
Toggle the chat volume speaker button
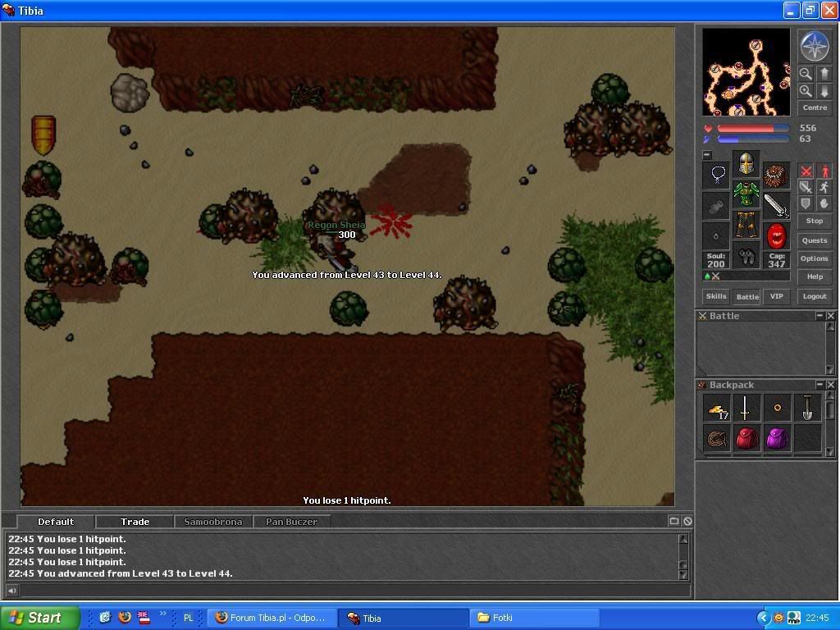click(11, 591)
